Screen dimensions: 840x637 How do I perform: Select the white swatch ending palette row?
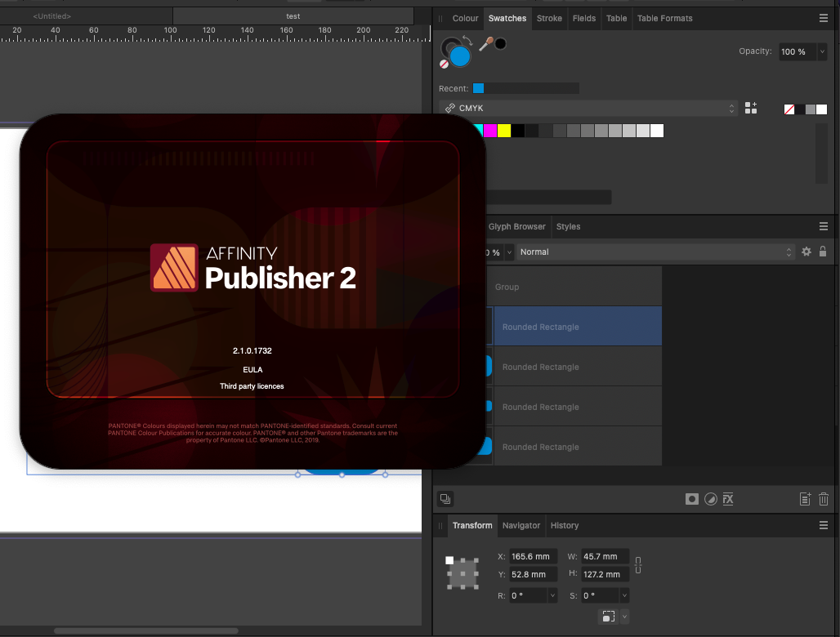[657, 131]
